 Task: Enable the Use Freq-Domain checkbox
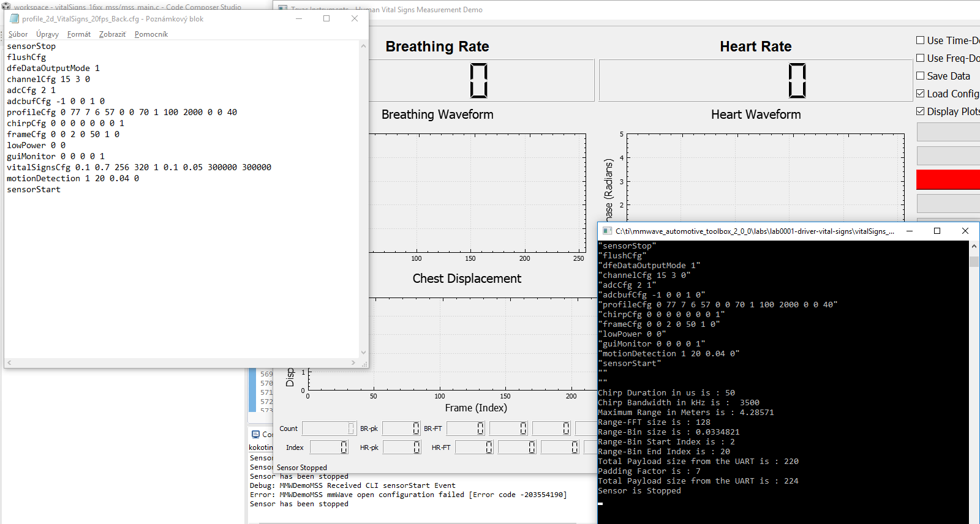(x=920, y=58)
